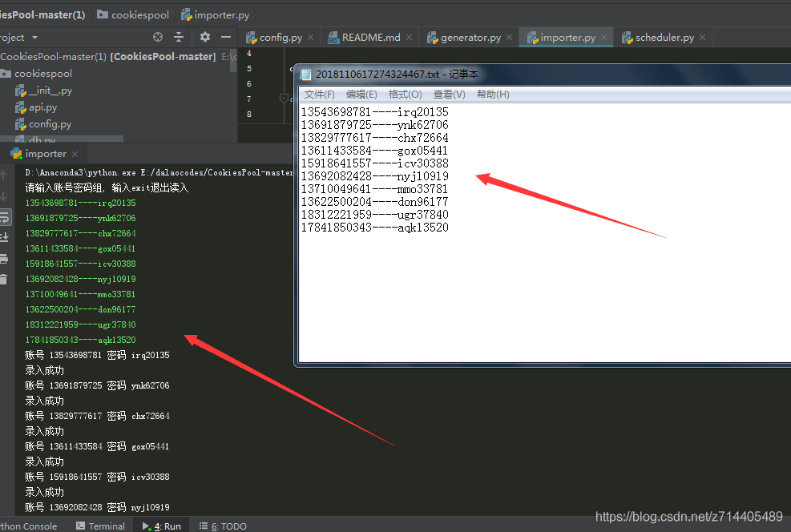Open __init__.py in project tree
Image resolution: width=791 pixels, height=532 pixels.
(44, 91)
